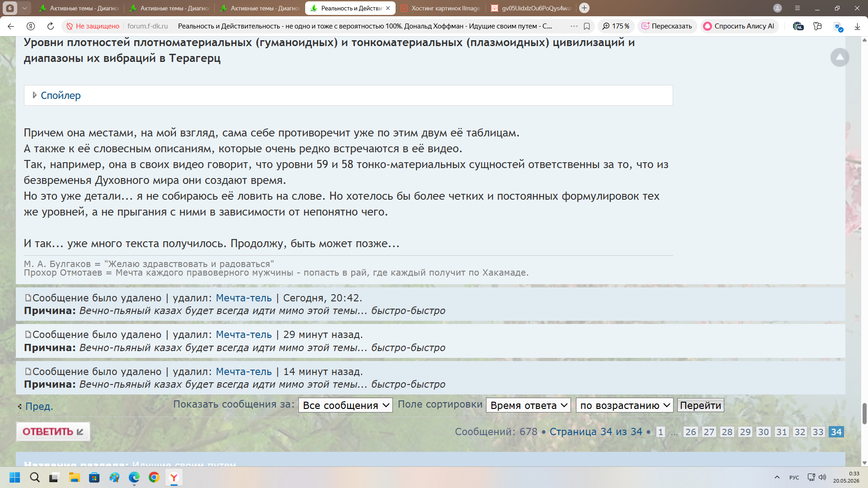Close the 'Реальность и Действи' tab
The image size is (868, 488).
(x=388, y=8)
